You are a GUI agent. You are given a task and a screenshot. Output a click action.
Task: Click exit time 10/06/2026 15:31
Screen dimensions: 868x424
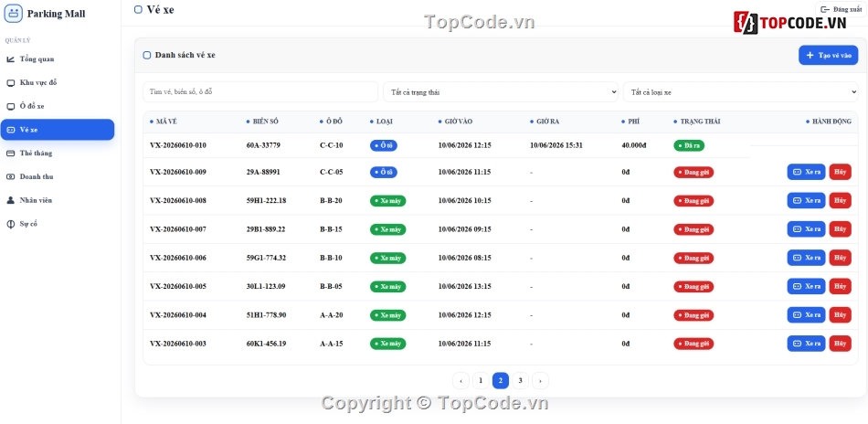pos(556,145)
